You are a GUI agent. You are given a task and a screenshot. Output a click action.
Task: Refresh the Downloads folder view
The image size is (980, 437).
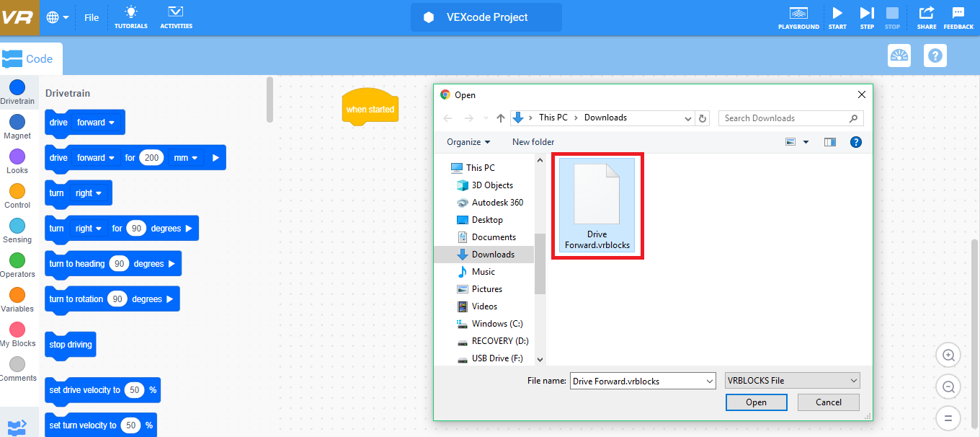pyautogui.click(x=703, y=118)
